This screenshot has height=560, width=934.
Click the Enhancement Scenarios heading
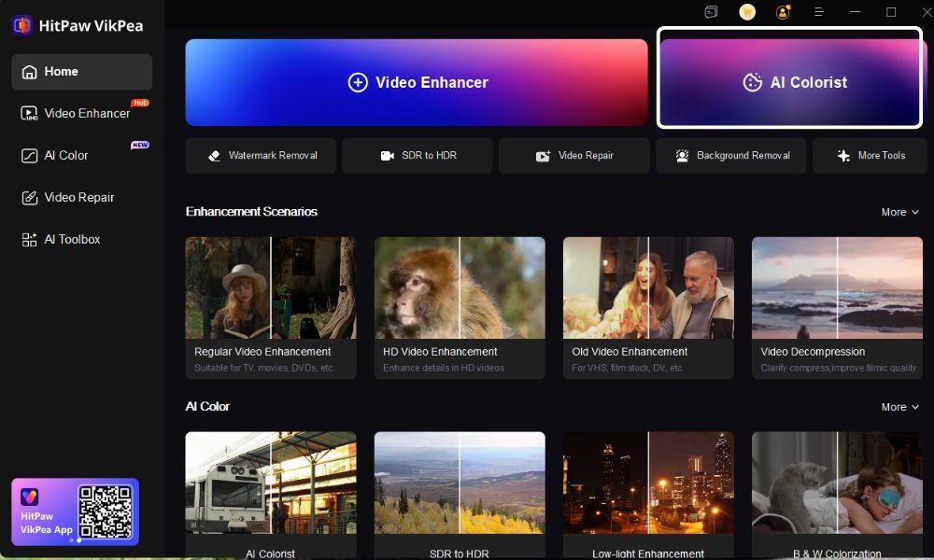pos(251,211)
